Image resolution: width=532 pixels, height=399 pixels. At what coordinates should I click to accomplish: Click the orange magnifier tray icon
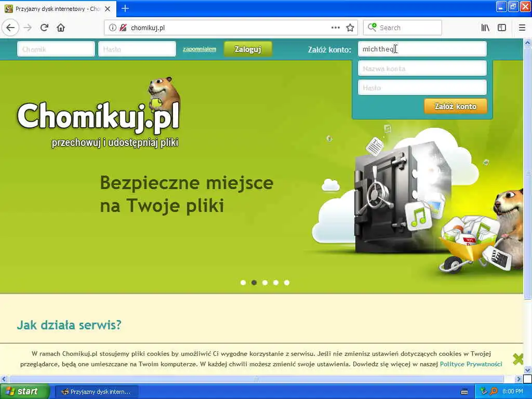(x=494, y=392)
